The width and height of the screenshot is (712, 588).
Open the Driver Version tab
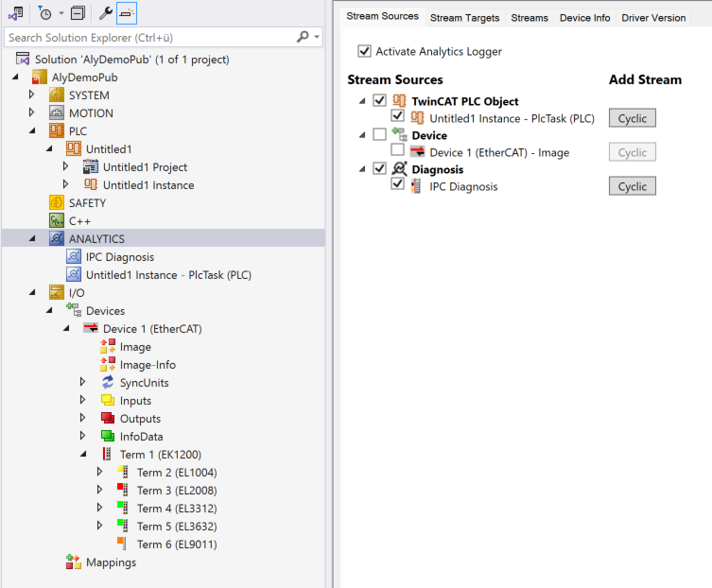click(653, 18)
